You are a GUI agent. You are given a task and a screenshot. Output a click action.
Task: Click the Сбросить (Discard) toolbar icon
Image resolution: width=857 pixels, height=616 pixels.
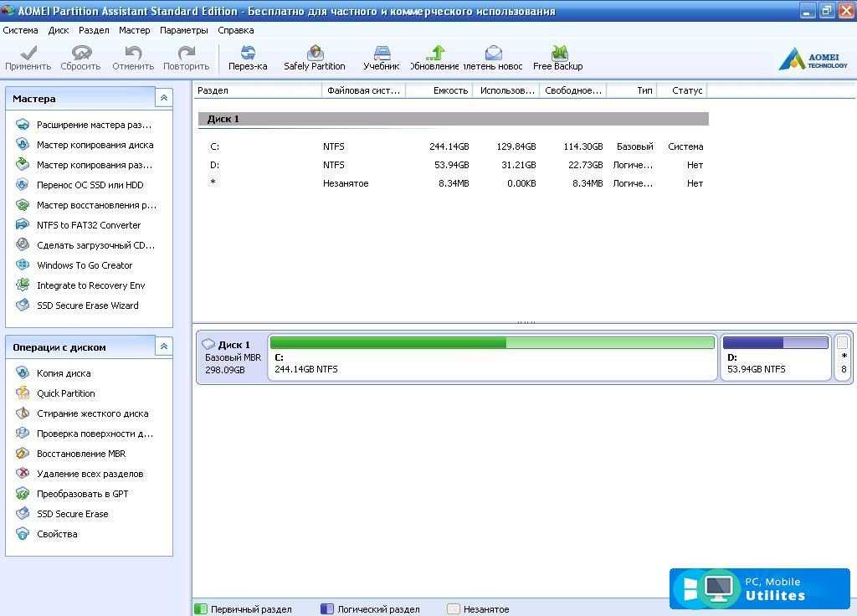(x=81, y=53)
